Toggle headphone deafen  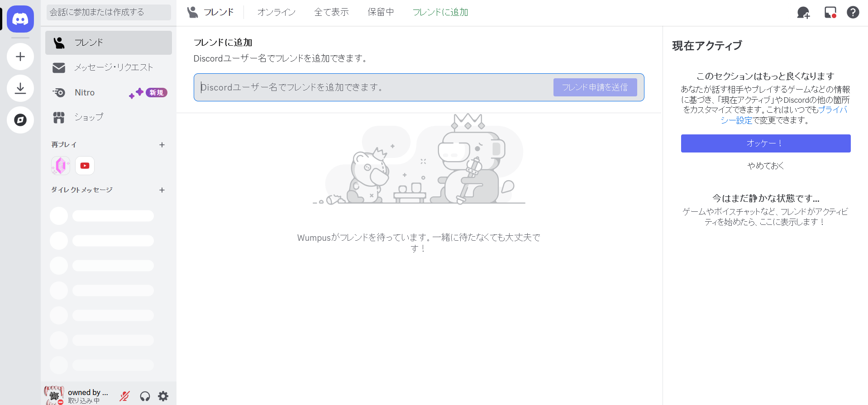click(x=145, y=396)
